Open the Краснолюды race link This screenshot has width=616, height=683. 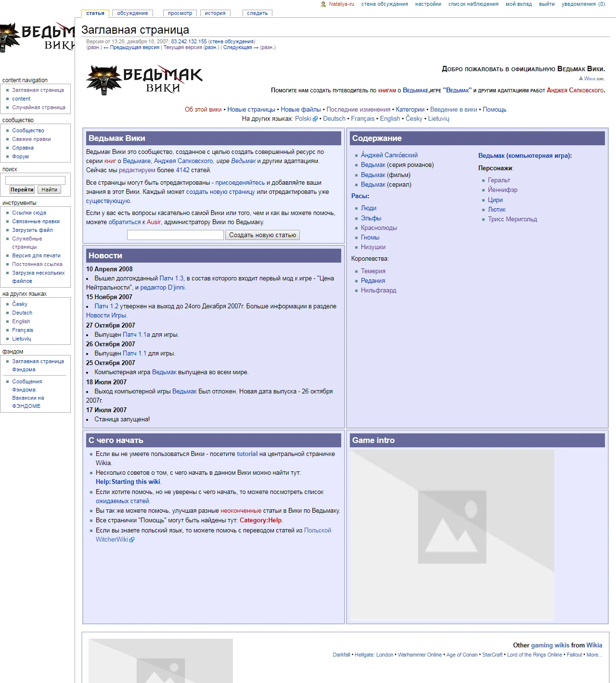click(x=379, y=228)
